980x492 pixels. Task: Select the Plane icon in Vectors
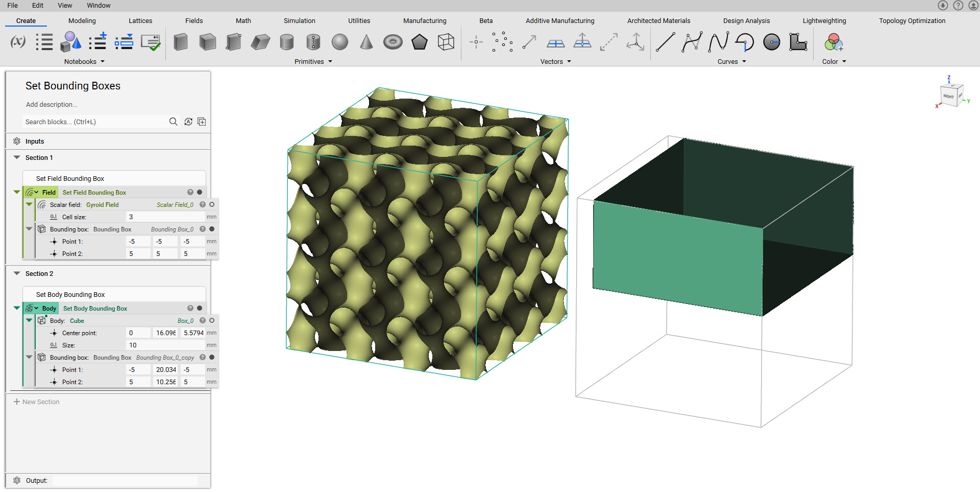click(x=556, y=43)
